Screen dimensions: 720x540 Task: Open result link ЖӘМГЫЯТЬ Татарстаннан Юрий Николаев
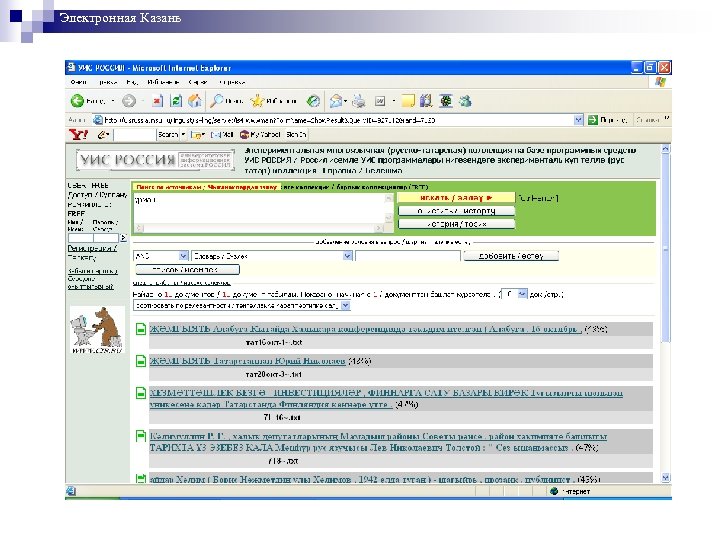point(248,361)
